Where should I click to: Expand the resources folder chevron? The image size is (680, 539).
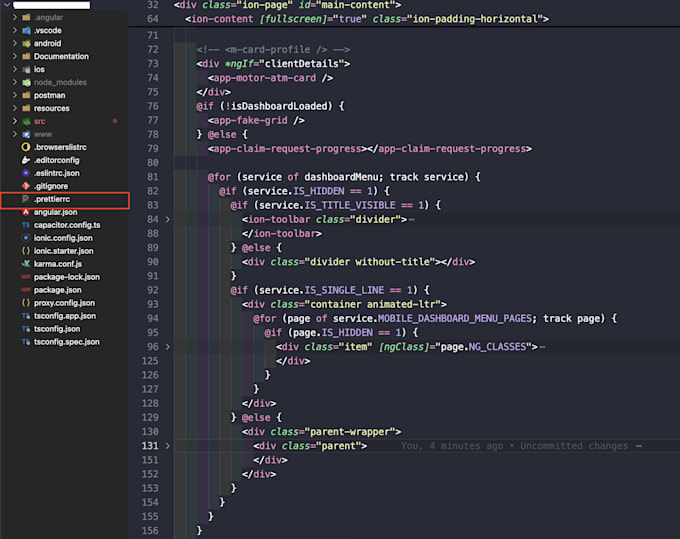click(x=15, y=108)
